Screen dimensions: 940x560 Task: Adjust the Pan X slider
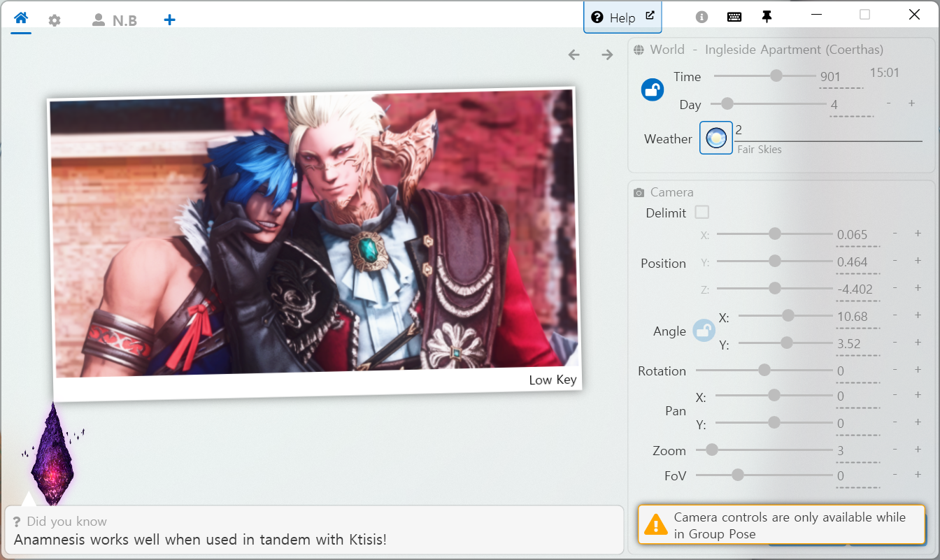click(774, 395)
